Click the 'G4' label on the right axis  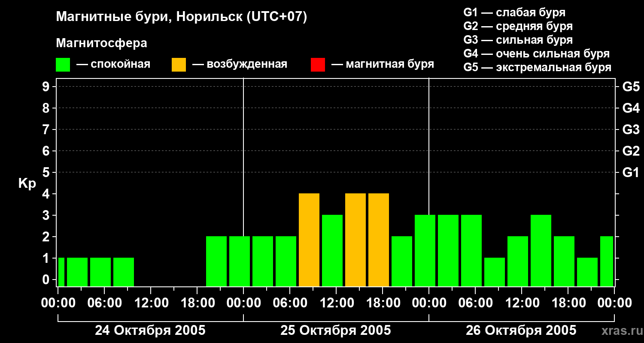[631, 108]
